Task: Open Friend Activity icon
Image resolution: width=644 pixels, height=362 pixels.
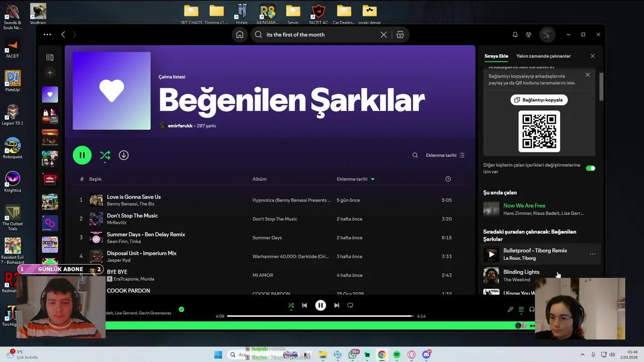Action: click(528, 35)
